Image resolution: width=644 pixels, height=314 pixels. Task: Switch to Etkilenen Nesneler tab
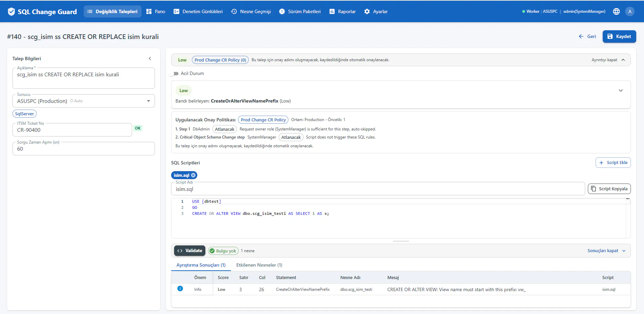click(259, 265)
